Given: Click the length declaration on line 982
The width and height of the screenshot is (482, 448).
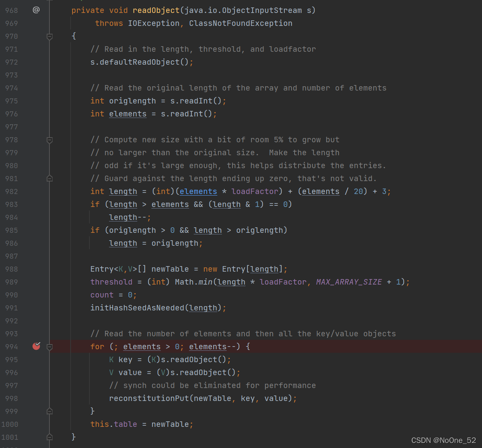Looking at the screenshot, I should point(123,192).
